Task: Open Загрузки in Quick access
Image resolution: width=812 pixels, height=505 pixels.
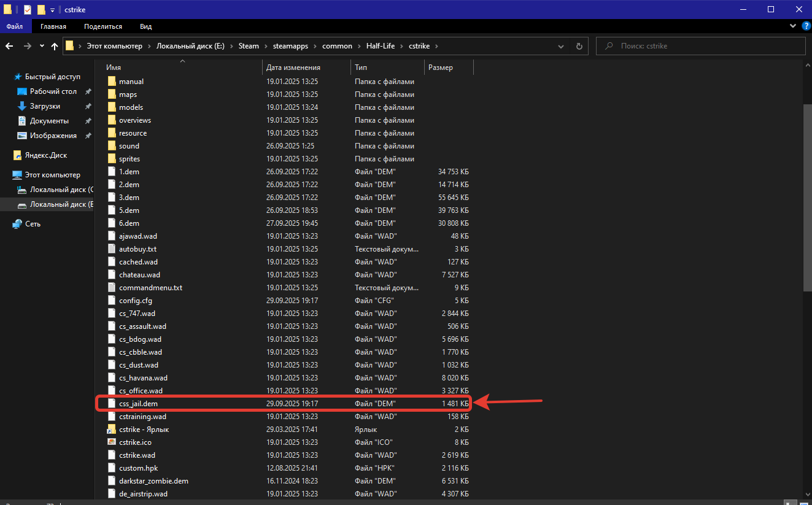Action: pos(45,106)
